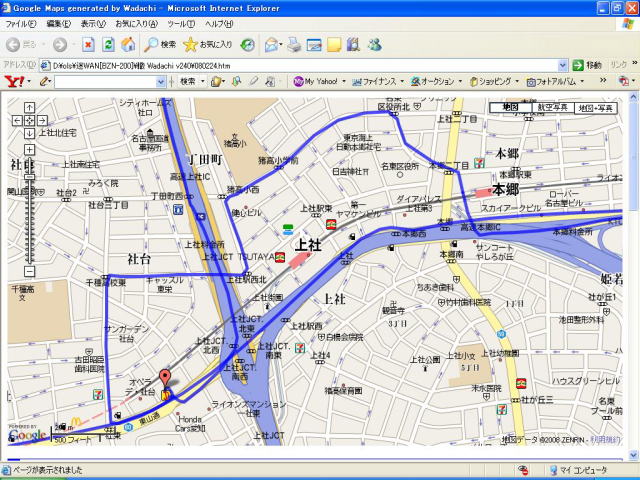Pan the map right arrow
Screen dimensions: 640x480
(42, 120)
